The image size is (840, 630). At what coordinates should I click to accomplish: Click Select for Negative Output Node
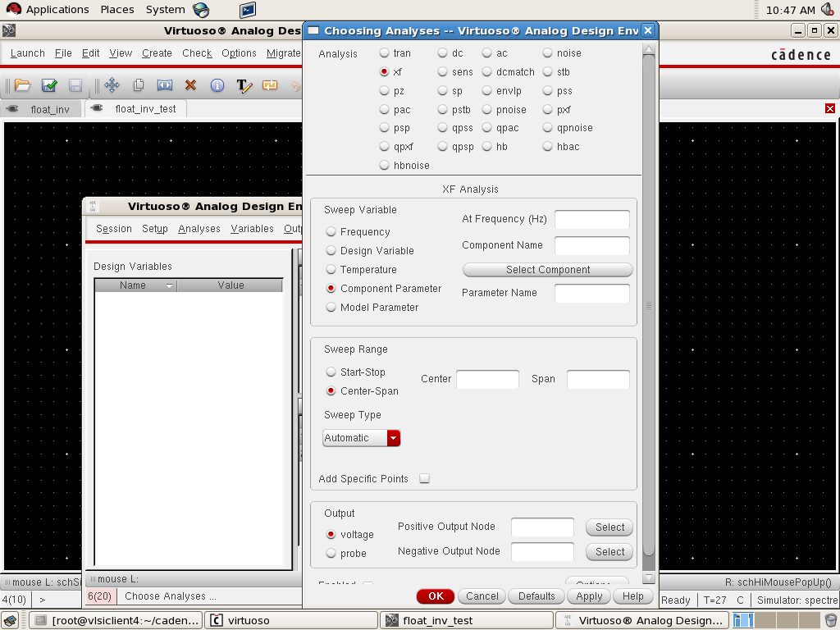(x=609, y=552)
